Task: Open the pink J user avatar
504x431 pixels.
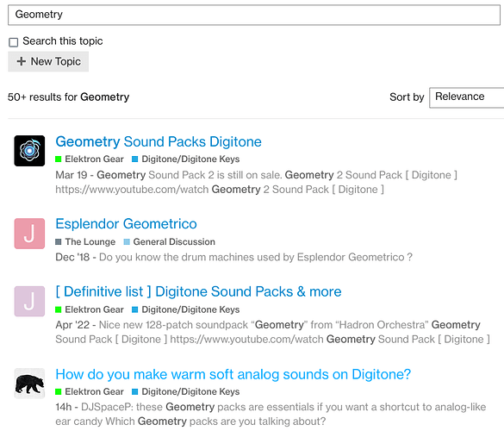Action: pyautogui.click(x=29, y=234)
